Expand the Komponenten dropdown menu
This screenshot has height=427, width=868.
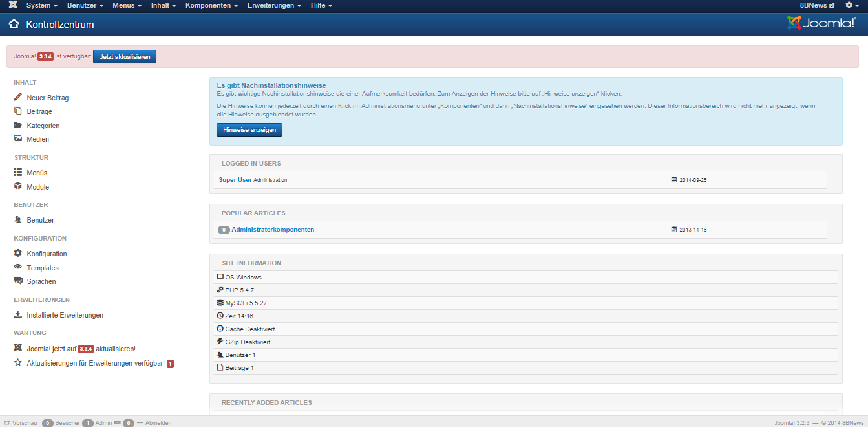[x=211, y=5]
